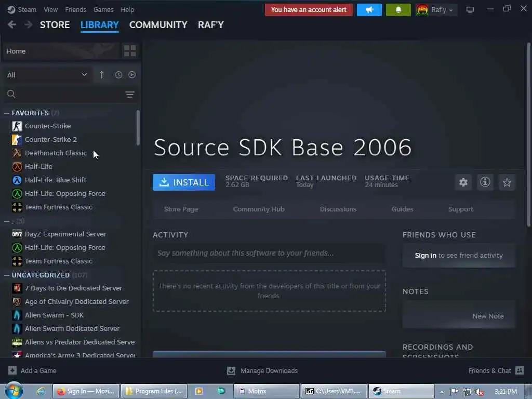Image resolution: width=532 pixels, height=399 pixels.
Task: Switch to the LIBRARY tab
Action: (x=99, y=25)
